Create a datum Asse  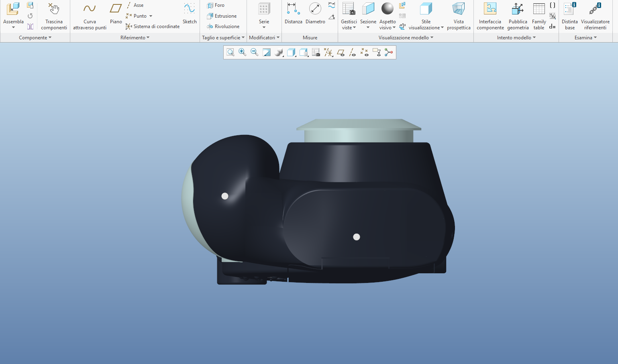point(135,5)
